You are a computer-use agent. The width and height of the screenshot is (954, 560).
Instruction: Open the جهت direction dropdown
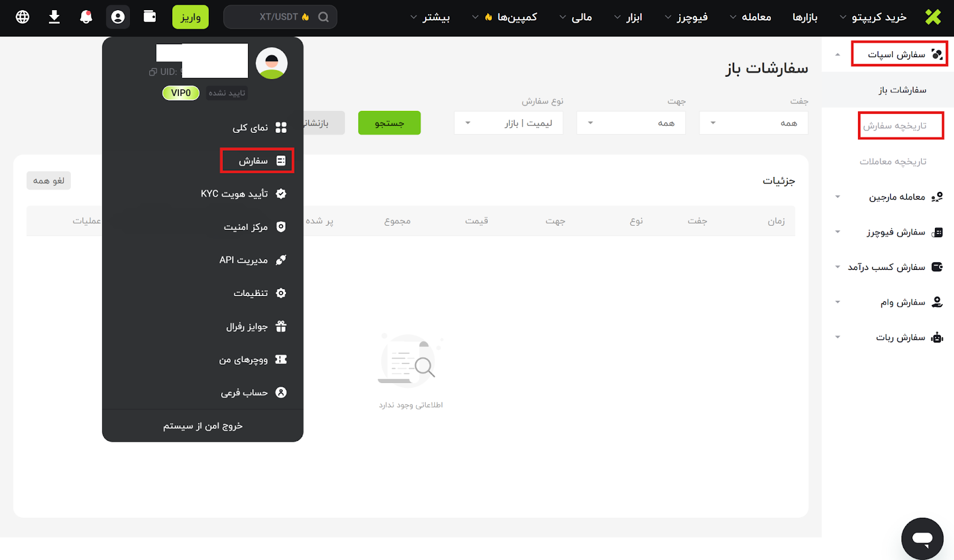point(631,123)
